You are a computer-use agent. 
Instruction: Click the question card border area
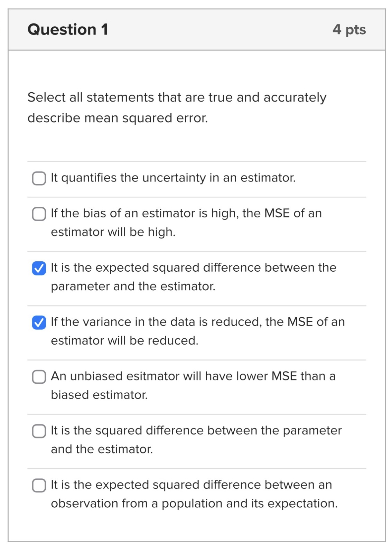point(8,276)
